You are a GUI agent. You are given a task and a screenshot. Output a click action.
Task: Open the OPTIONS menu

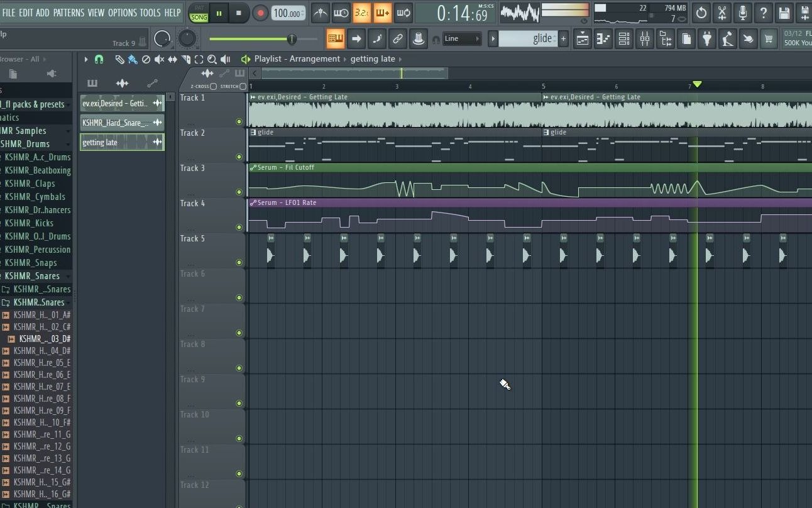coord(122,13)
